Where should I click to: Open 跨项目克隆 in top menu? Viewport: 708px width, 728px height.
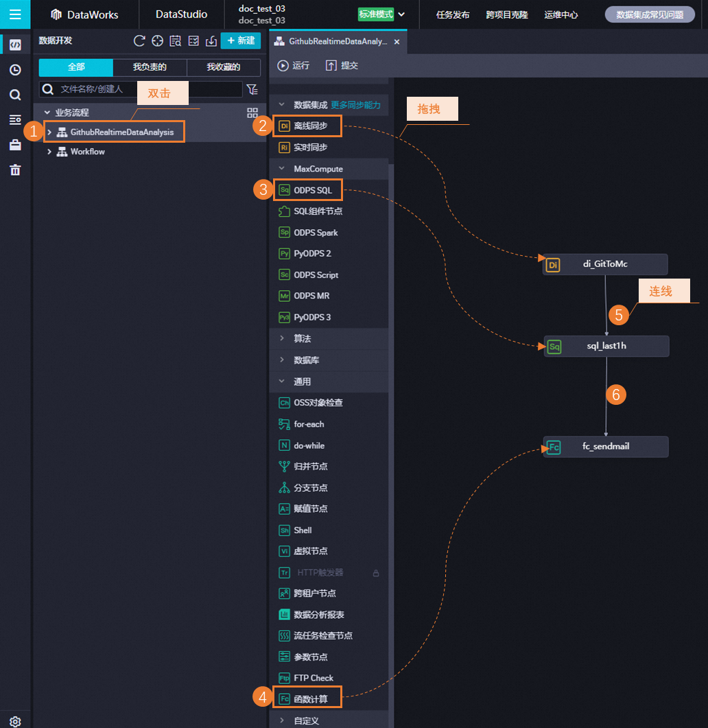point(507,15)
